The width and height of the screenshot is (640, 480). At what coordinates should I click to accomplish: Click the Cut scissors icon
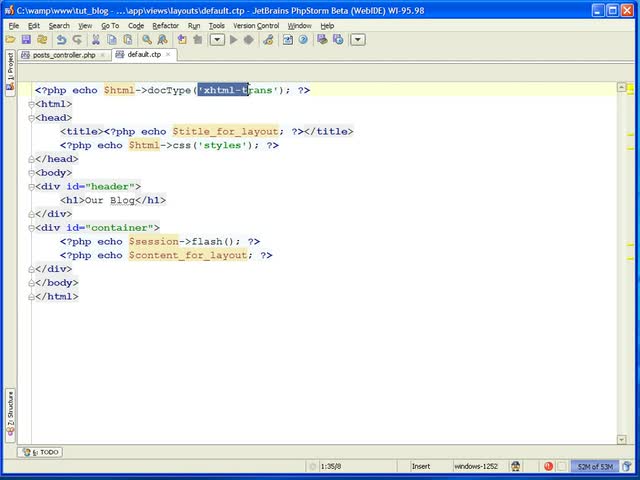pyautogui.click(x=96, y=40)
